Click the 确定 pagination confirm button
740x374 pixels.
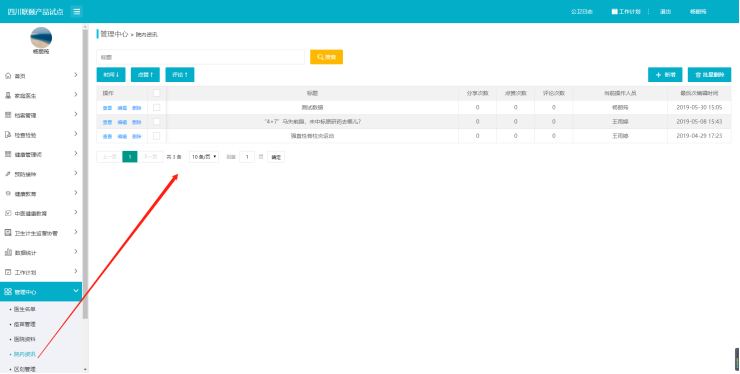[276, 157]
